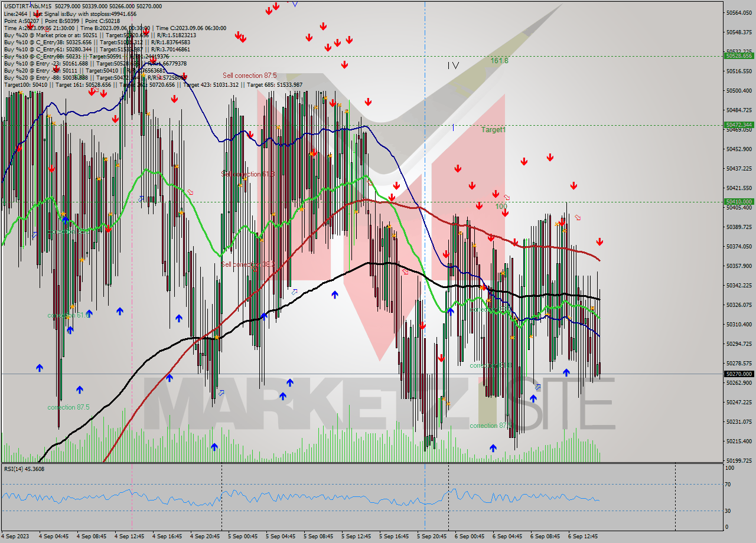Click the 'Target100: 50410' targets line

153,84
